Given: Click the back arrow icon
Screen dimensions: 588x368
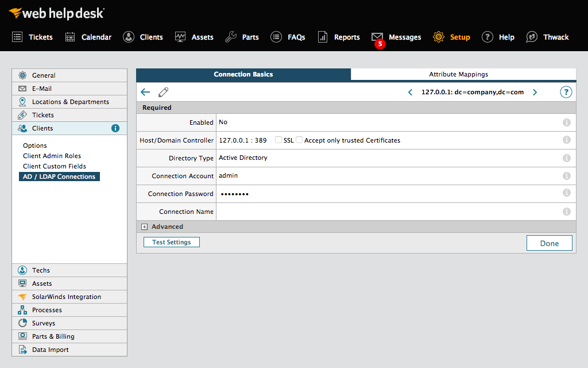Looking at the screenshot, I should point(145,92).
